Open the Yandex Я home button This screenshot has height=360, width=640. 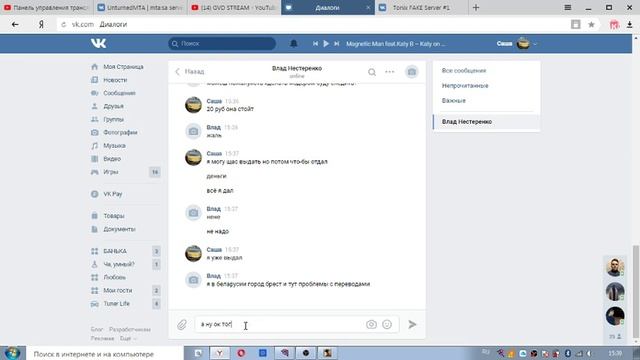click(x=41, y=24)
